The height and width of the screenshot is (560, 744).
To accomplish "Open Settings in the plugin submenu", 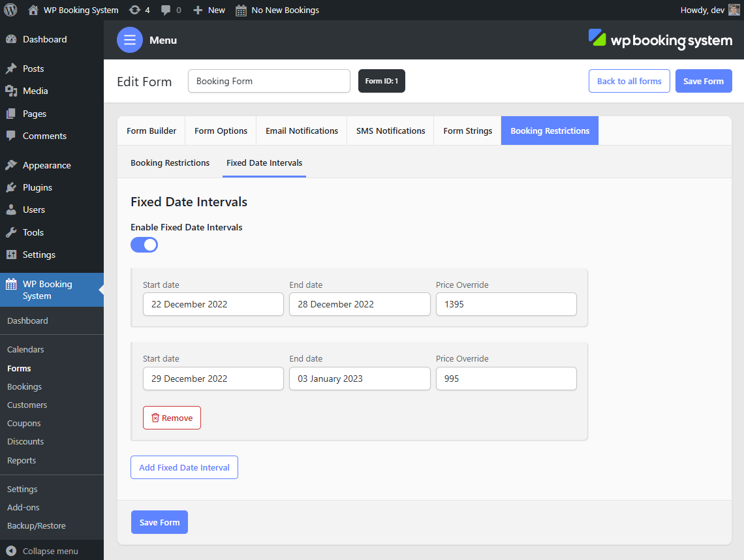I will click(x=22, y=489).
